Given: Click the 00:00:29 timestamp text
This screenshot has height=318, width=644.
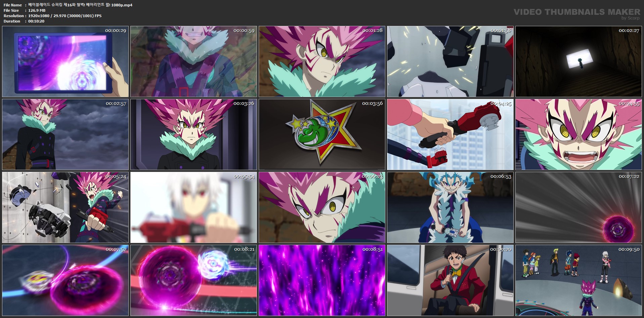Looking at the screenshot, I should click(x=116, y=31).
